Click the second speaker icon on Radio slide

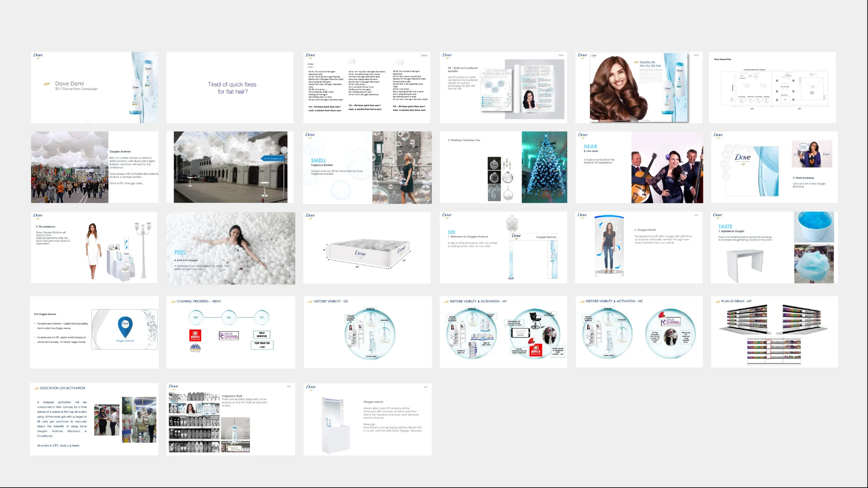pos(400,63)
